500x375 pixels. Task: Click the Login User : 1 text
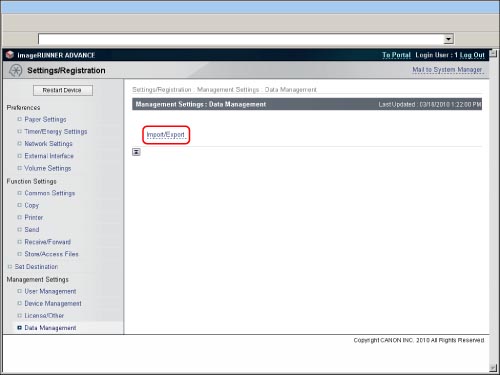(x=436, y=55)
